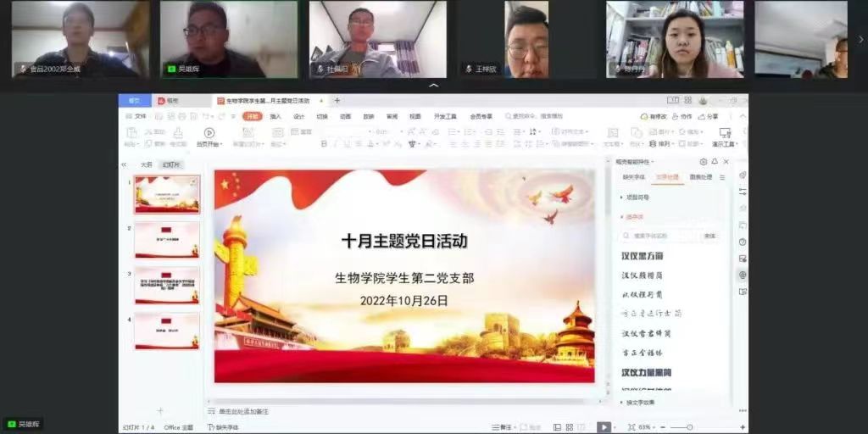Close the right-side font panel

pyautogui.click(x=726, y=162)
